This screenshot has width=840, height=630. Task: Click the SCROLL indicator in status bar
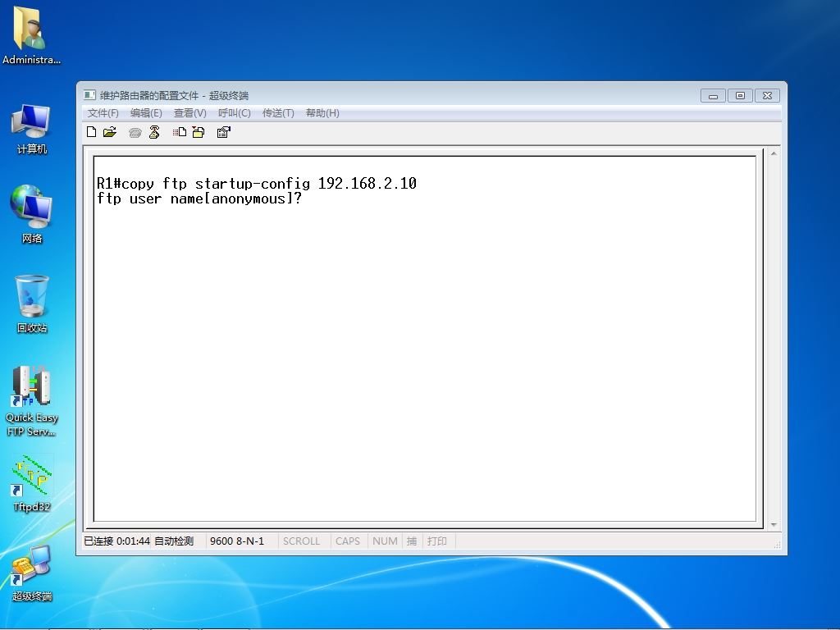(301, 541)
